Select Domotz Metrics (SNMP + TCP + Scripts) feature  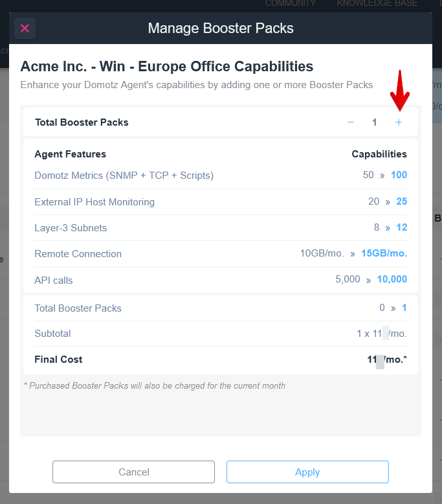[x=124, y=176]
